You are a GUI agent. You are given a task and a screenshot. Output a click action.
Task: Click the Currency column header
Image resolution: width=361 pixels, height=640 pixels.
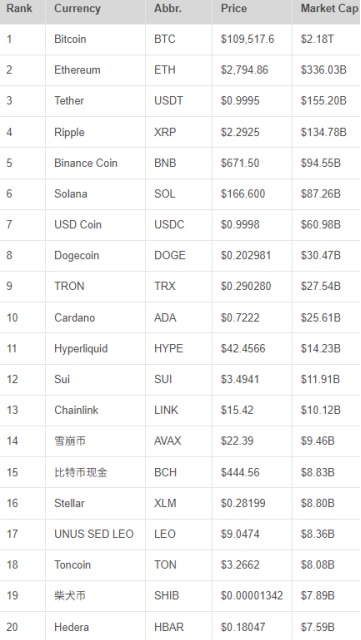(77, 9)
